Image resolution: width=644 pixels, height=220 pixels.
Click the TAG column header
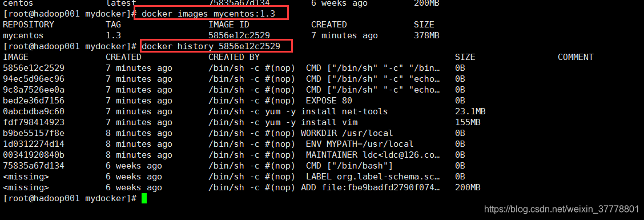[114, 25]
